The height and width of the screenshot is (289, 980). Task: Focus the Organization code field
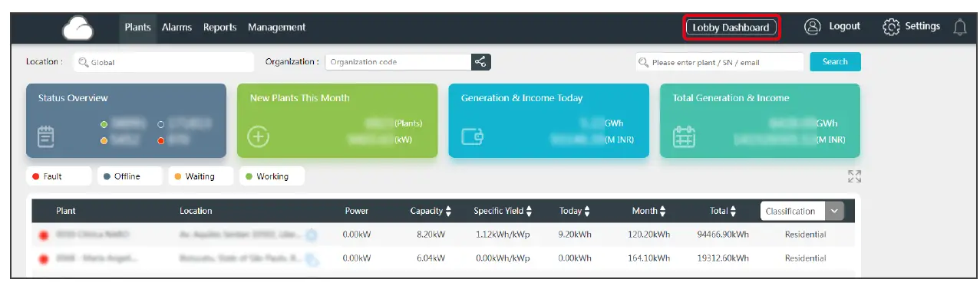398,62
